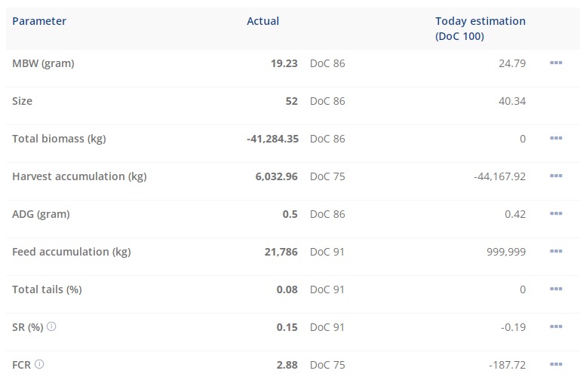
Task: Show the info tooltip icon beside SR (%)
Action: 51,327
